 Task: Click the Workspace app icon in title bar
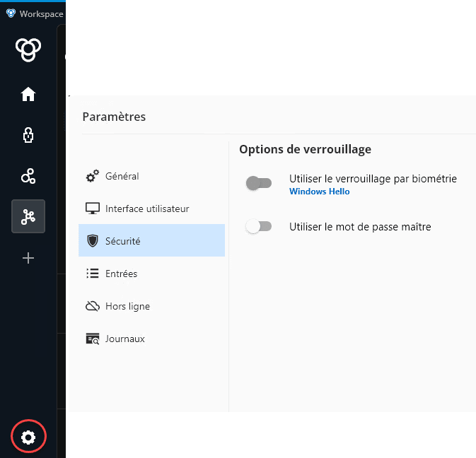click(11, 13)
